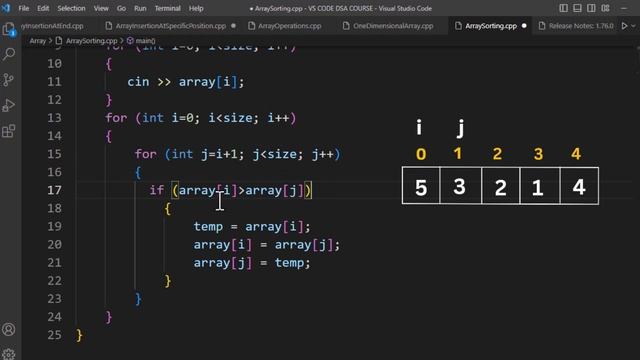
Task: Open the Extensions view
Action: [x=9, y=131]
